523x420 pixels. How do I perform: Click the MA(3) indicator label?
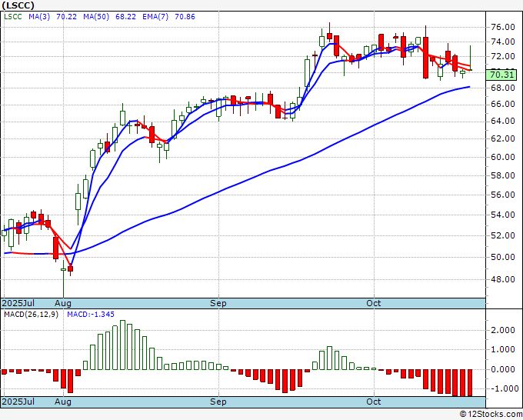pos(39,17)
